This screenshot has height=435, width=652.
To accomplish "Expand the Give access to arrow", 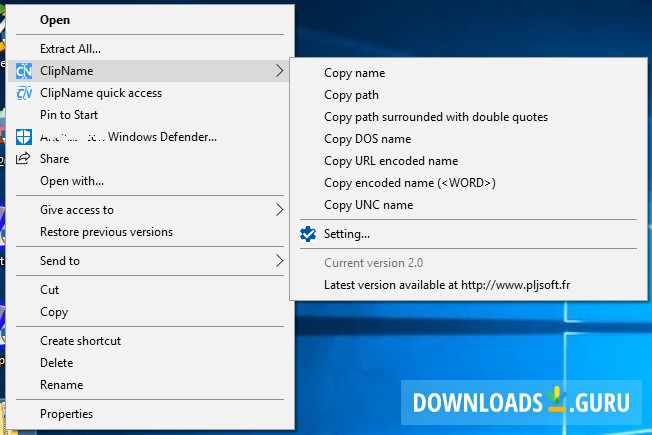I will click(279, 210).
